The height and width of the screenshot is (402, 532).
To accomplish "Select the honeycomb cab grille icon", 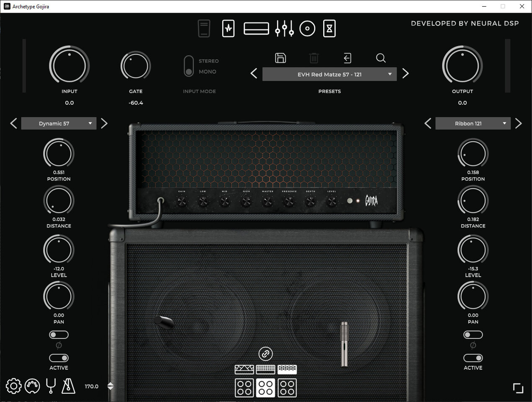I will click(x=287, y=369).
